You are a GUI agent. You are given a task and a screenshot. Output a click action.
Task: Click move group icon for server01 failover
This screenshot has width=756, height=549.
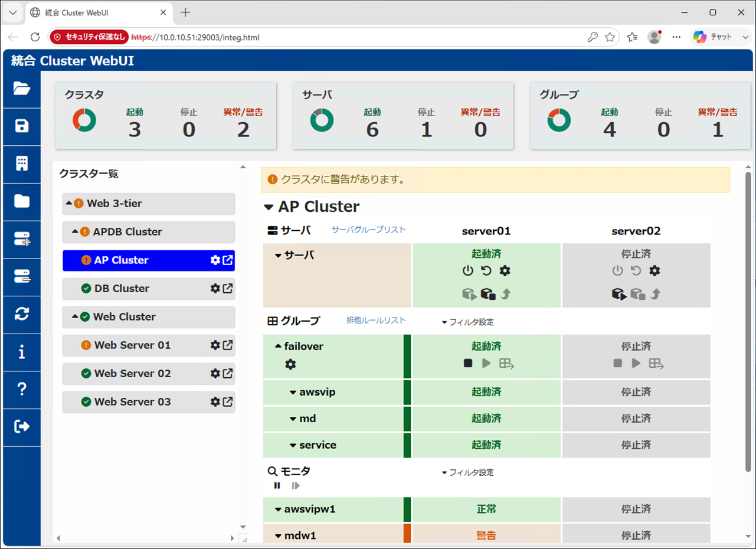pos(506,364)
